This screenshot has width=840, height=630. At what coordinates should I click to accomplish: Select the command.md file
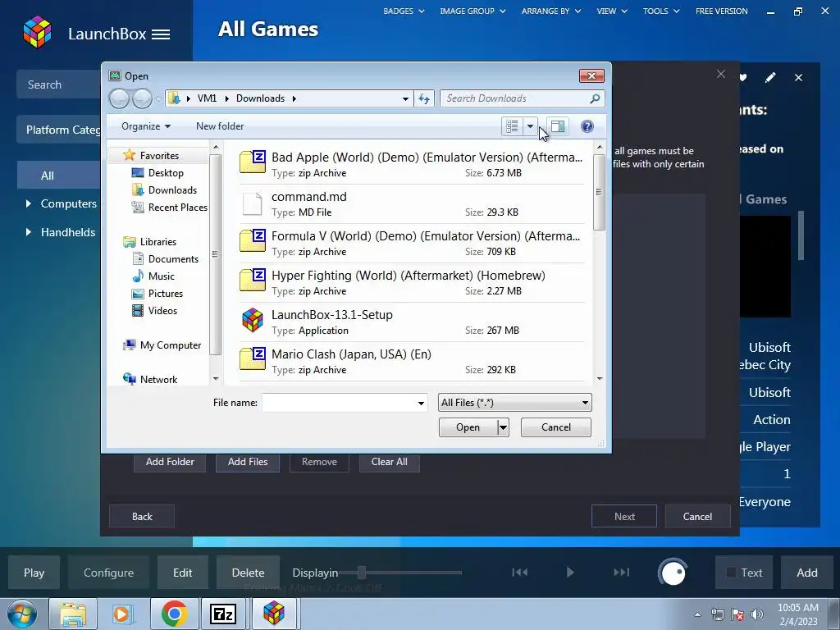412,204
